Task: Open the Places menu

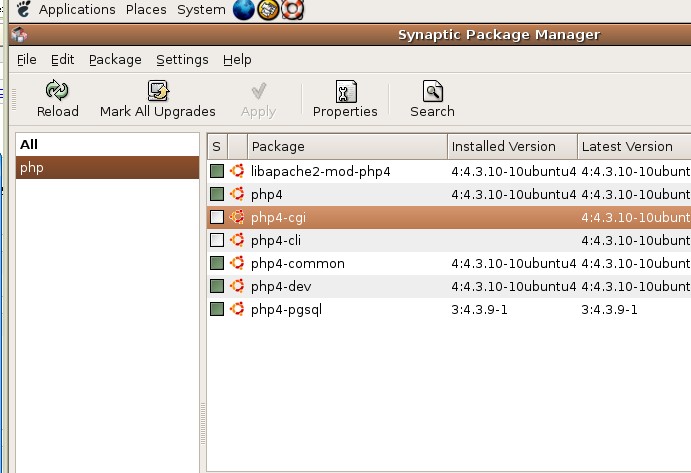Action: pos(146,9)
